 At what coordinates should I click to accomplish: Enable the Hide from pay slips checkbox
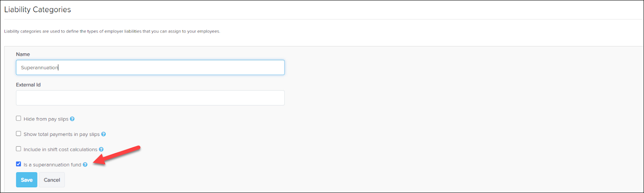[18, 118]
